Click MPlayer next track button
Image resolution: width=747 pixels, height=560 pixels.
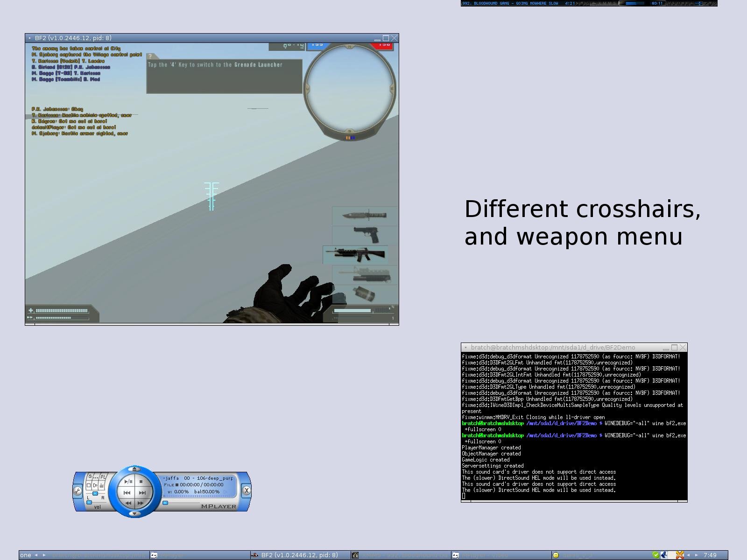pyautogui.click(x=142, y=493)
